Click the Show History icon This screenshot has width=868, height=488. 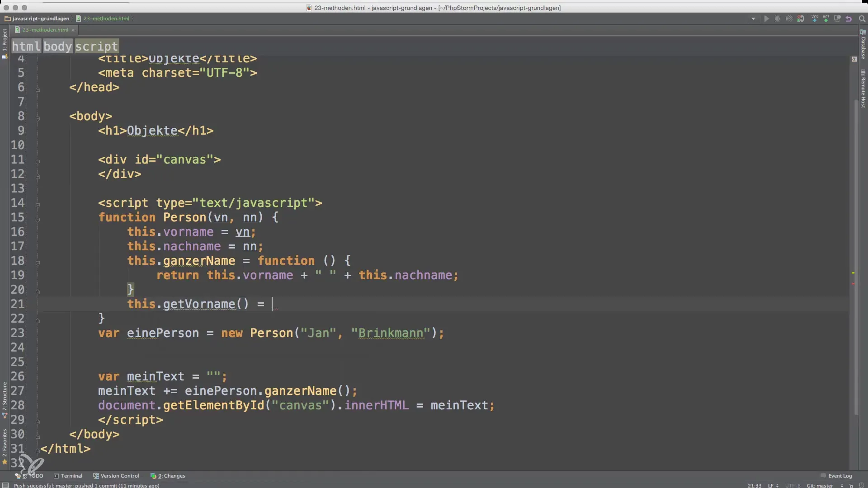click(x=837, y=19)
